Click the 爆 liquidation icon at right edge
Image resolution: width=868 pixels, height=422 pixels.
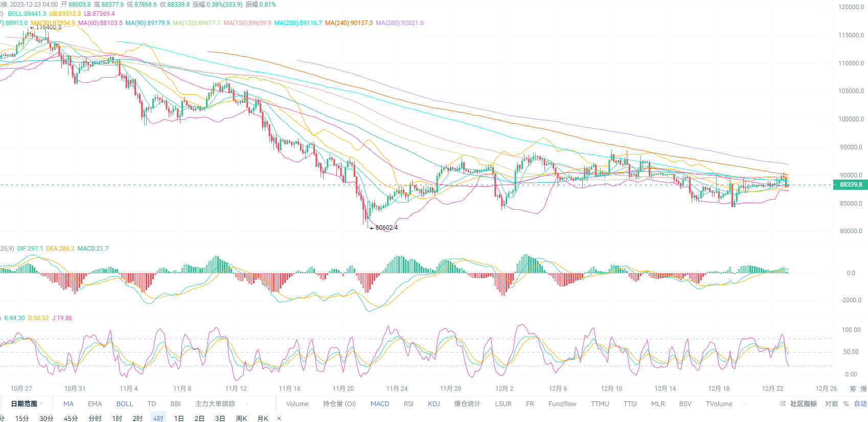click(x=863, y=389)
